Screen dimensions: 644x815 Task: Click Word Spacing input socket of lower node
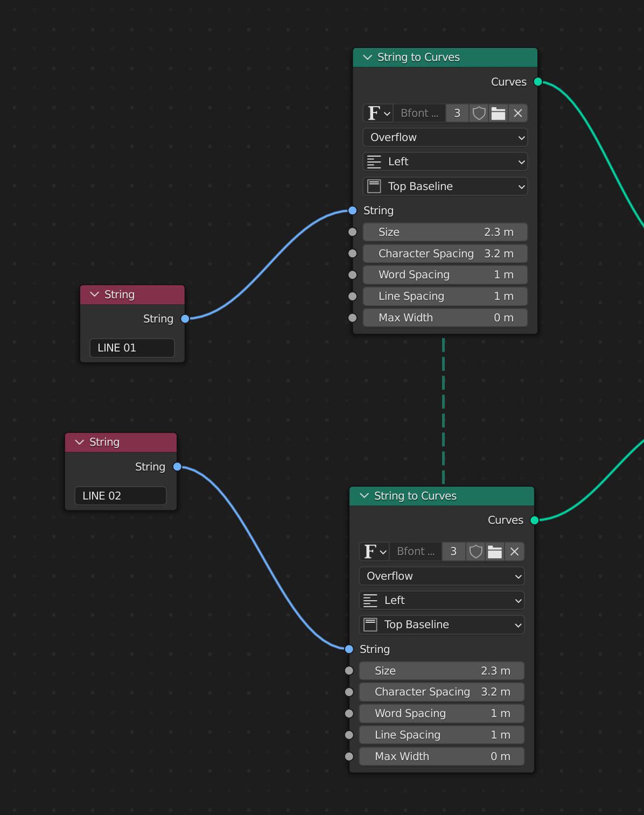(x=349, y=713)
